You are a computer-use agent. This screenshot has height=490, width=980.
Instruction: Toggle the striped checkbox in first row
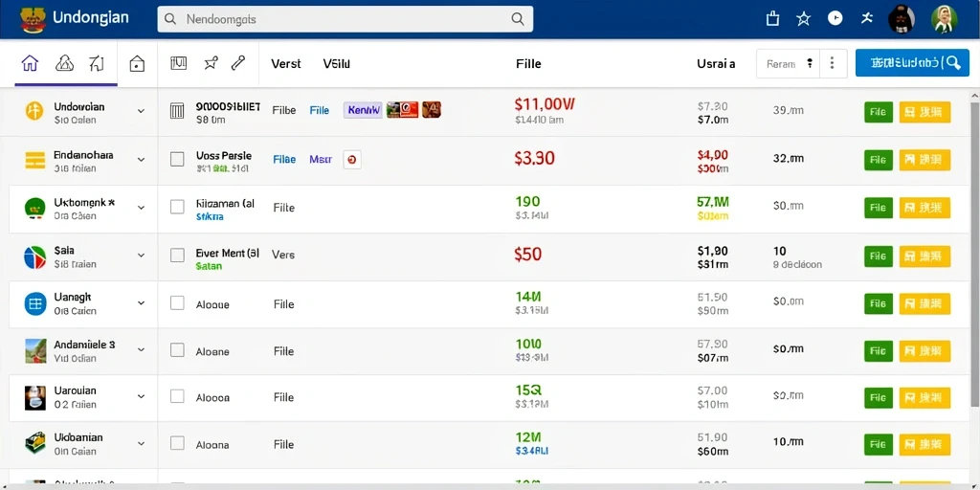pos(177,111)
